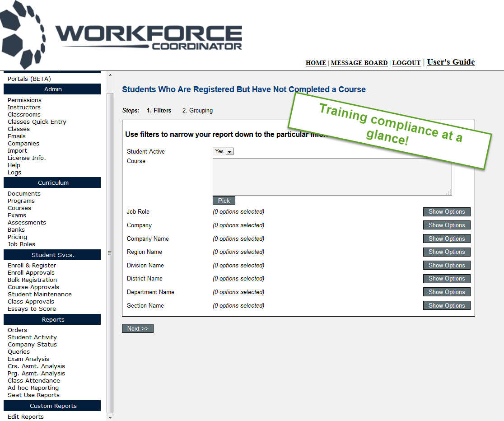Click the LOGOUT link

pos(406,63)
